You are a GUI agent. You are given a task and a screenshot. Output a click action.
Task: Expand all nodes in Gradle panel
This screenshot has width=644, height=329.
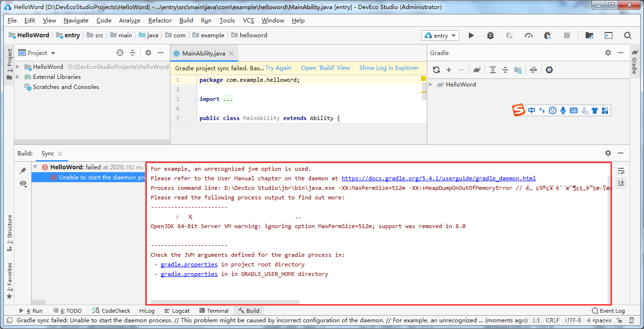coord(493,70)
